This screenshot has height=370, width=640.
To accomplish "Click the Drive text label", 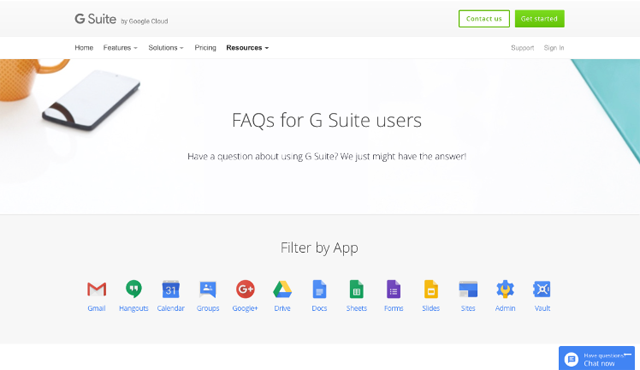I will (282, 308).
